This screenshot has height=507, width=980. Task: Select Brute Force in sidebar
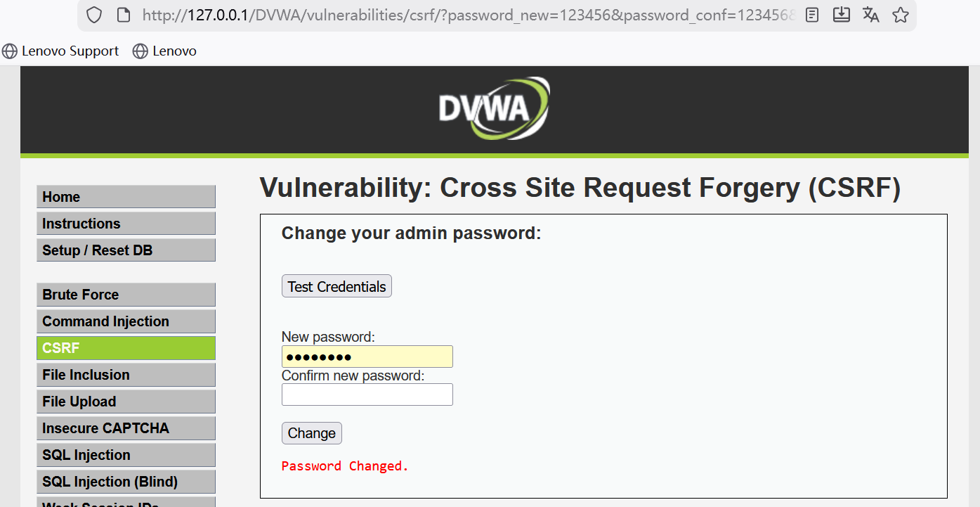pos(126,295)
